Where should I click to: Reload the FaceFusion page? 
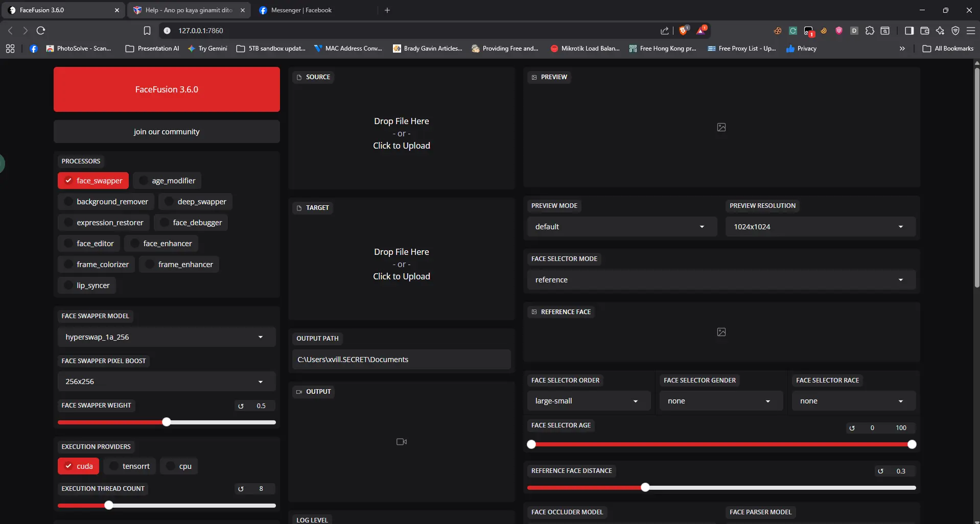41,31
